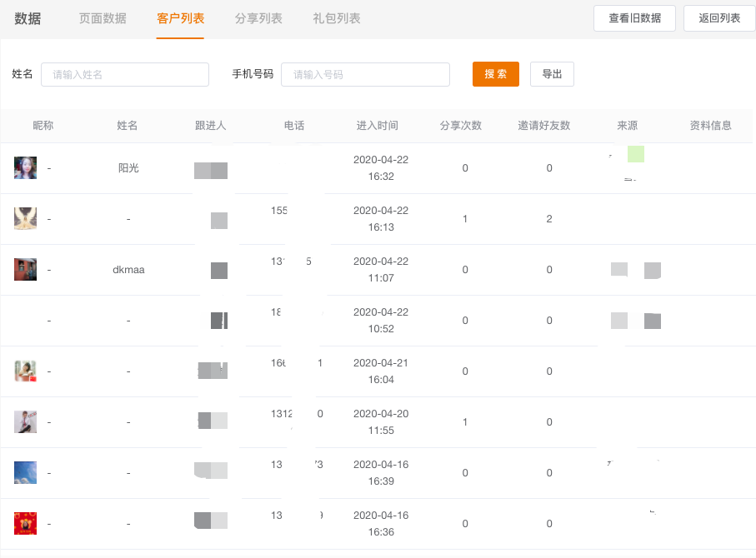Click avatar in the 2020-04-21 16:04 row
Screen dimensions: 756x558
[x=25, y=371]
